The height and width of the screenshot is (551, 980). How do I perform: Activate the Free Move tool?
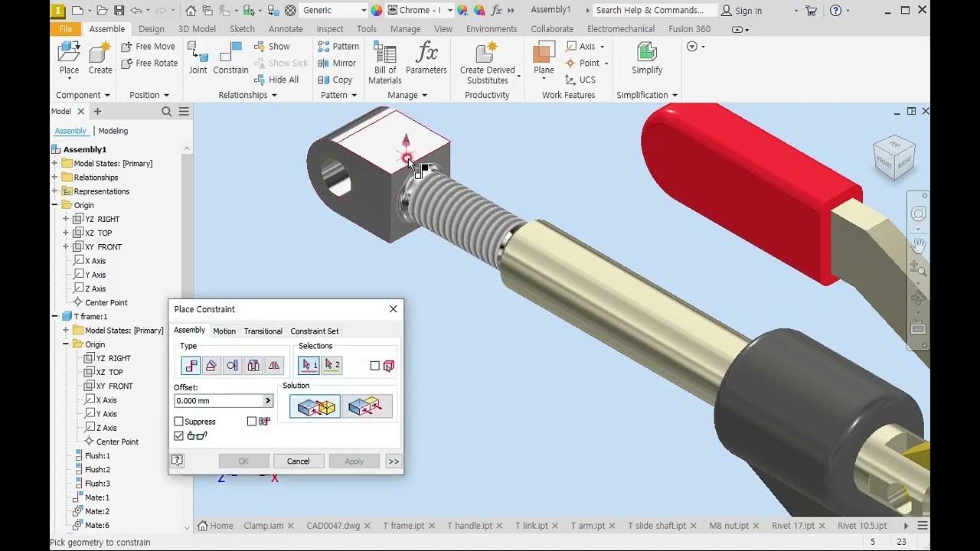point(149,47)
